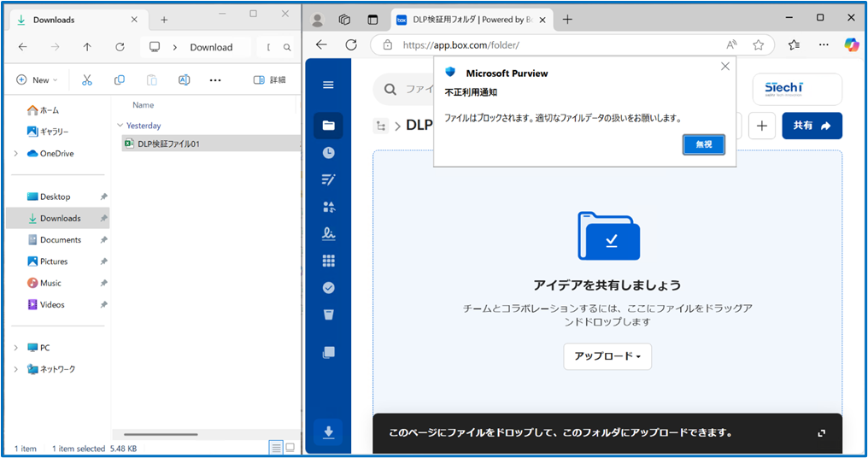Screen dimensions: 868x458
Task: Switch to details list view in Explorer
Action: [275, 448]
